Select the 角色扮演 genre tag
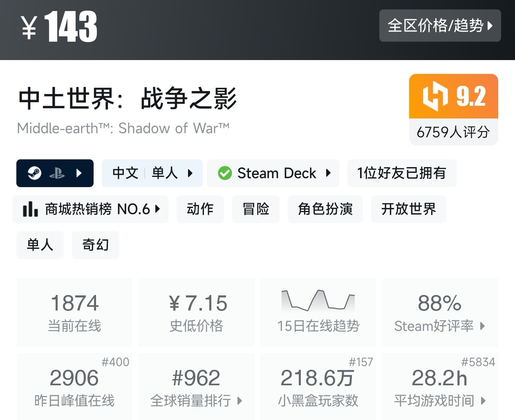The image size is (515, 420). click(325, 209)
